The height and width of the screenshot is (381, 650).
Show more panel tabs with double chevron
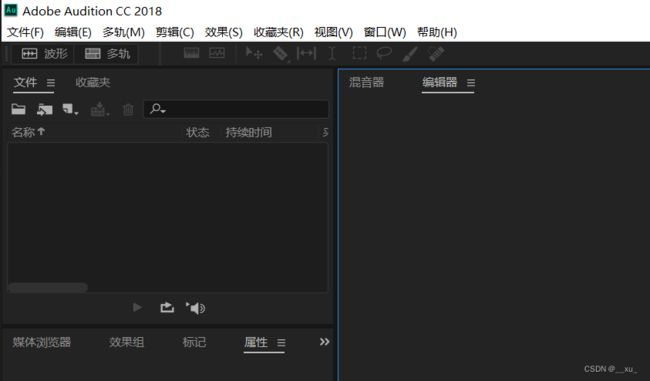(x=325, y=342)
